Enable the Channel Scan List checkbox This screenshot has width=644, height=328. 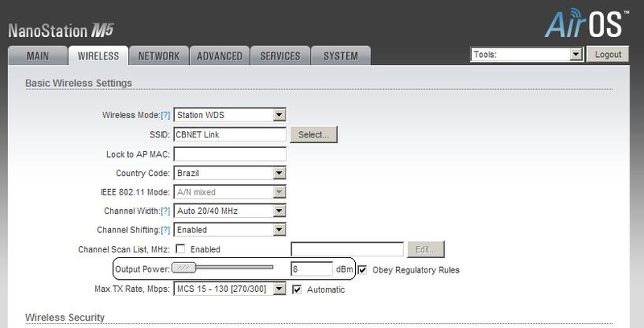(180, 249)
